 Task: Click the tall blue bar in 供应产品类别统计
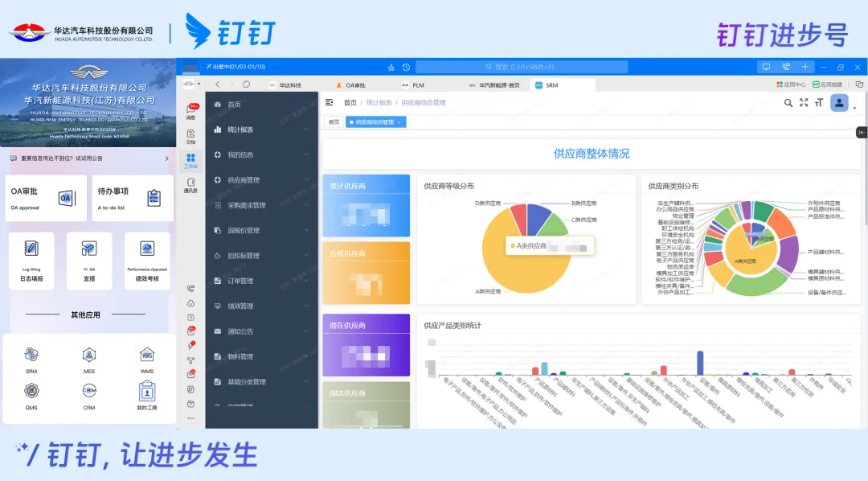tap(700, 363)
